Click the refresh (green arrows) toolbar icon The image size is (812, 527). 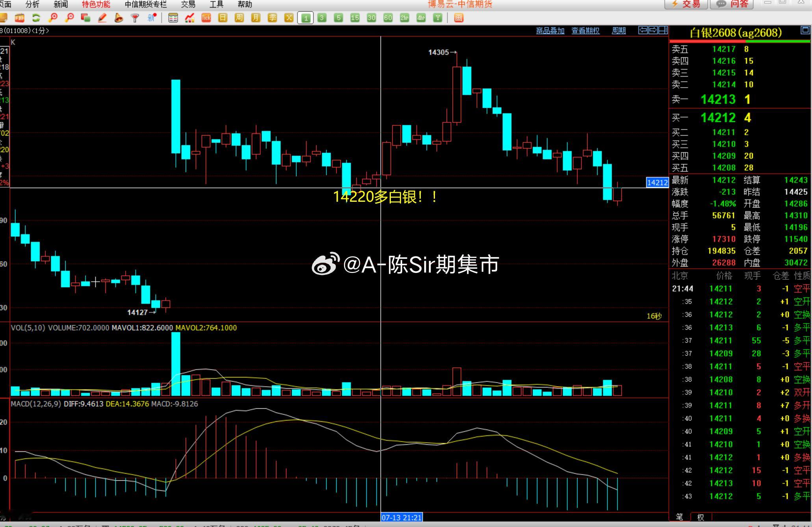coord(36,18)
